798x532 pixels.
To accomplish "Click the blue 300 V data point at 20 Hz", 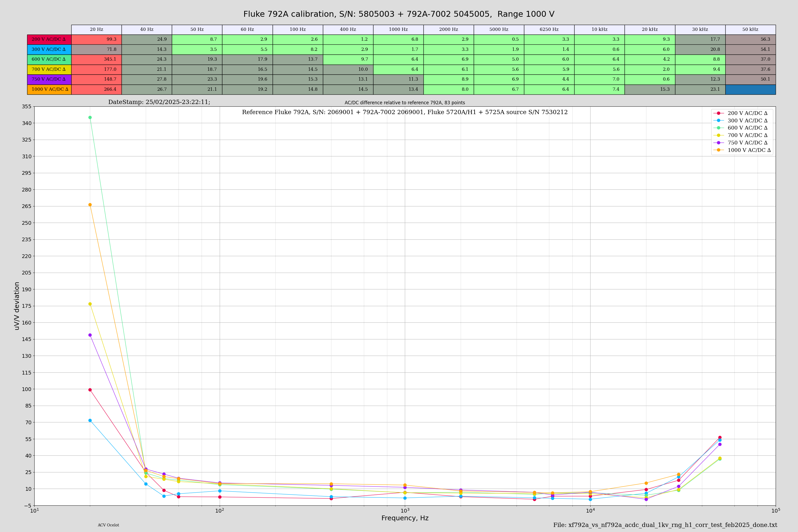I will (x=90, y=420).
